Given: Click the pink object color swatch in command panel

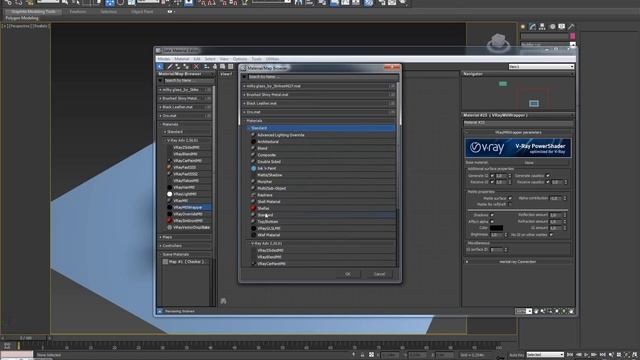Looking at the screenshot, I should pyautogui.click(x=572, y=36).
